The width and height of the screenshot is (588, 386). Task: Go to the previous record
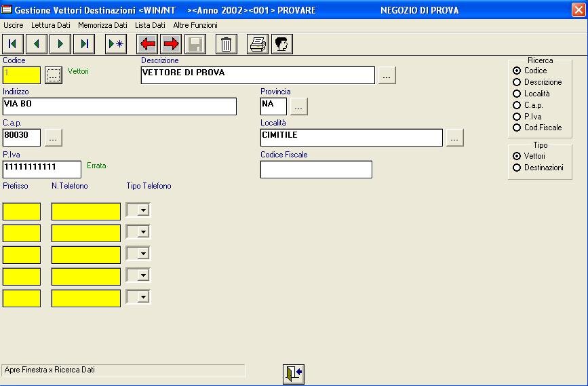tap(36, 44)
